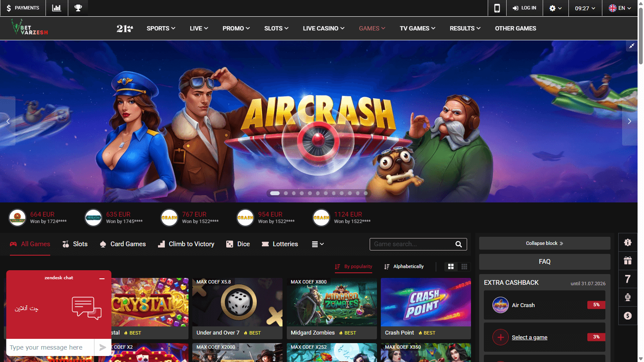Open the EN language dropdown
The height and width of the screenshot is (362, 644).
(620, 8)
